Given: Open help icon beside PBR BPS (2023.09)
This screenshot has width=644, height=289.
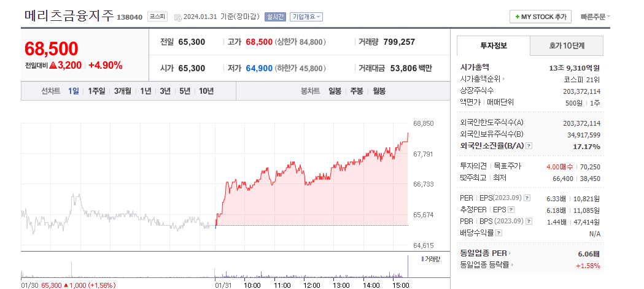Looking at the screenshot, I should (529, 221).
